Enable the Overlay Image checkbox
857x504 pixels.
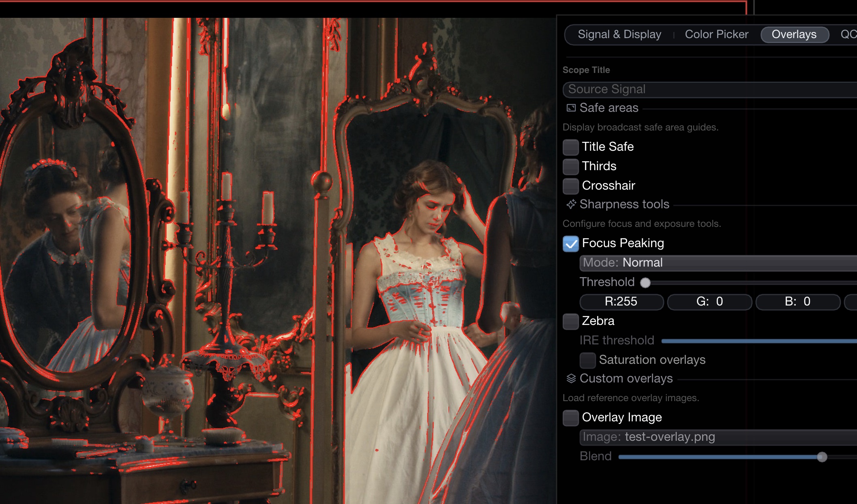[x=570, y=418]
